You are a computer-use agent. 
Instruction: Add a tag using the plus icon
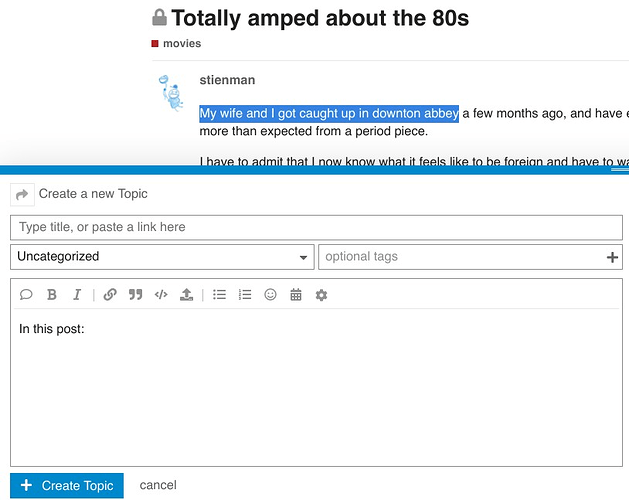(612, 257)
